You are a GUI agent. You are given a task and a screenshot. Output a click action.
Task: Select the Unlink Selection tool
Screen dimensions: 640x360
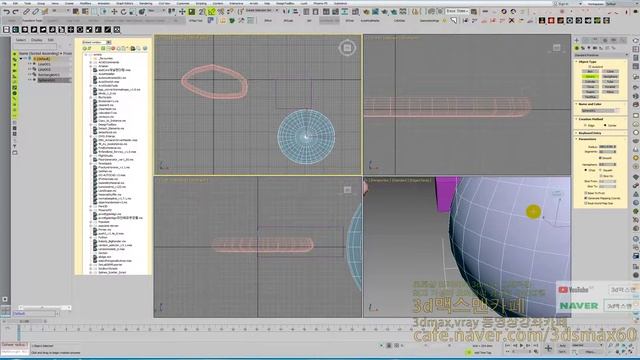[35, 12]
